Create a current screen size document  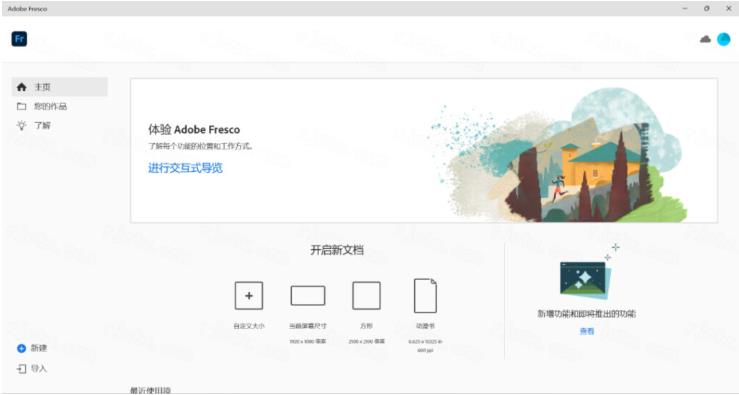click(308, 296)
